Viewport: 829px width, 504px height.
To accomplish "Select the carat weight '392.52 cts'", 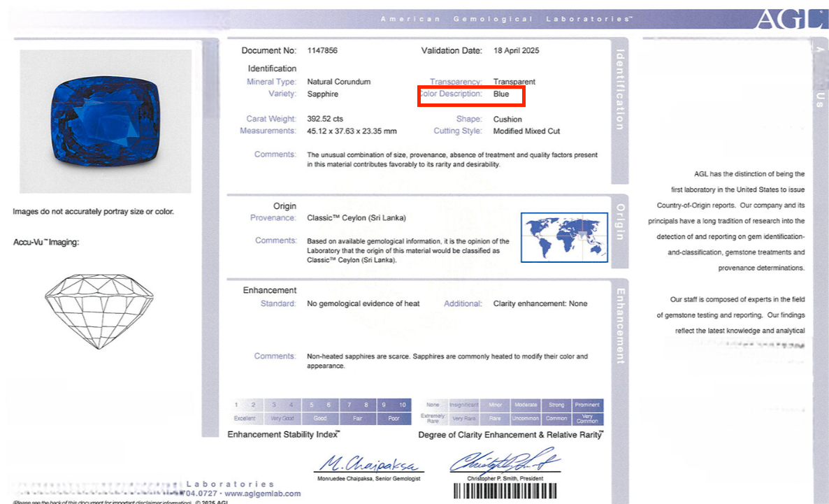I will [325, 119].
